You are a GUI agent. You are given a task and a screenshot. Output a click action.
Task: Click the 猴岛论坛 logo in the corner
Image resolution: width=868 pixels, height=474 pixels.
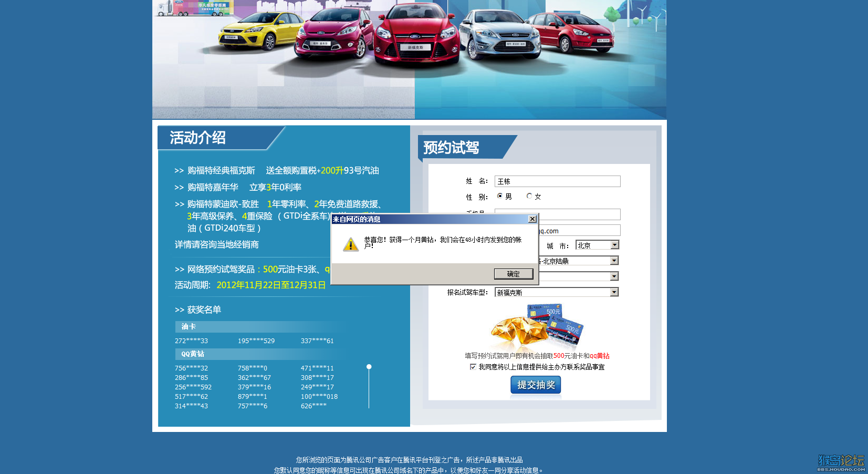(841, 462)
